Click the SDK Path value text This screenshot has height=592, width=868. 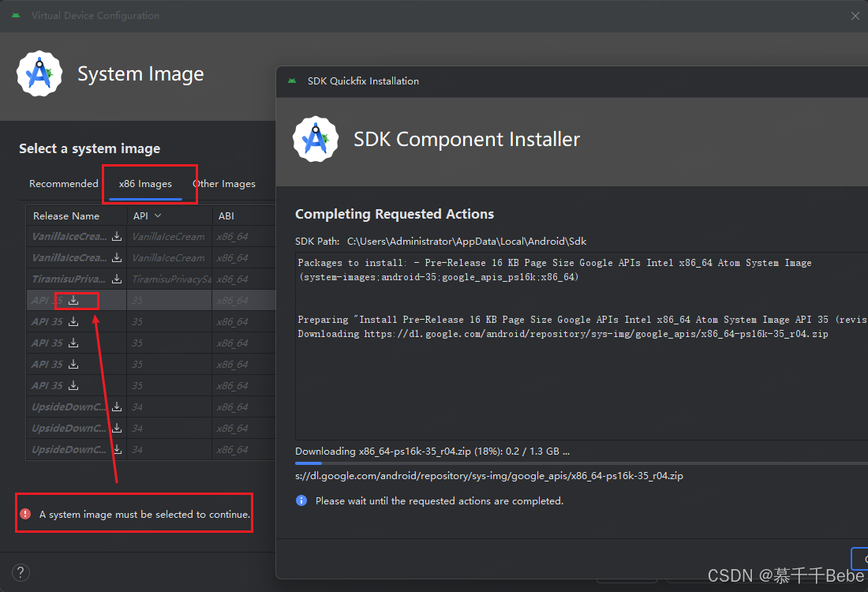click(x=466, y=242)
